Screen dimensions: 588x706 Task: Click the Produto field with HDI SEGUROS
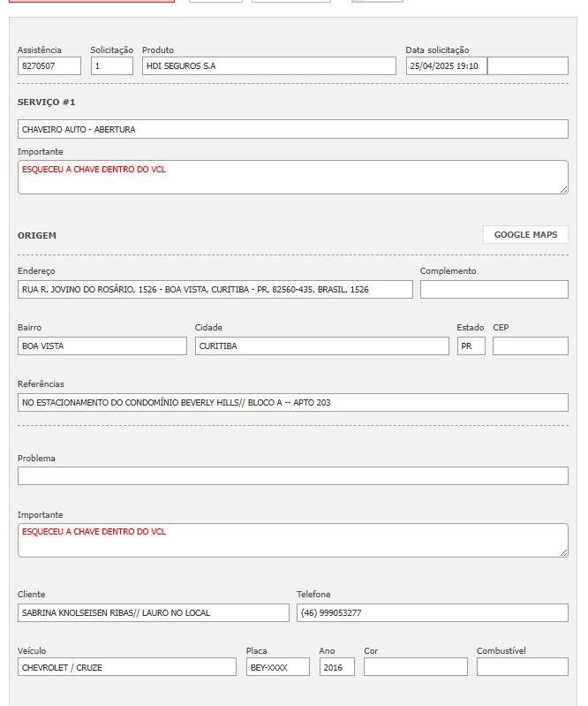pyautogui.click(x=268, y=66)
